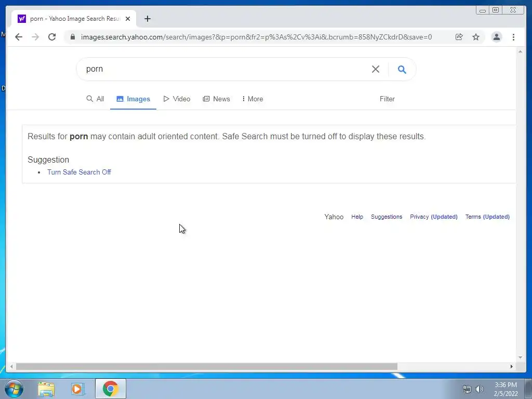Open network status tray icon

[x=467, y=389]
